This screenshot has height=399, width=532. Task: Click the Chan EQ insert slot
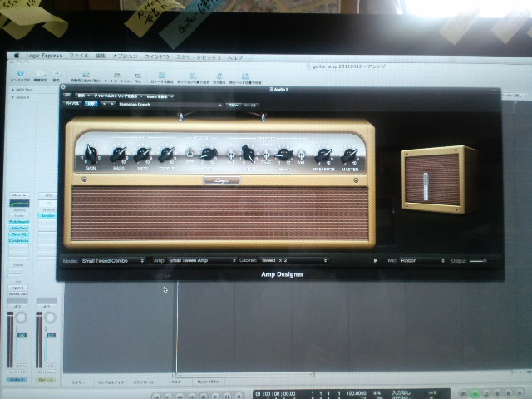click(x=19, y=234)
